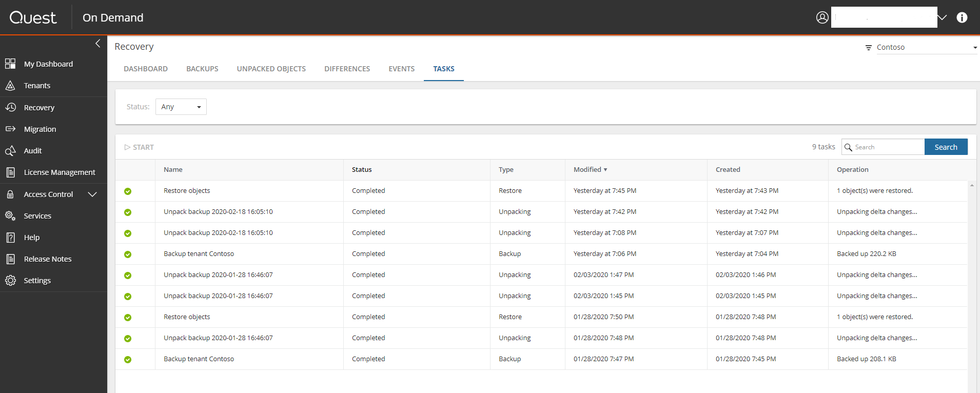The image size is (980, 393).
Task: Click the My Dashboard grid icon
Action: [10, 64]
